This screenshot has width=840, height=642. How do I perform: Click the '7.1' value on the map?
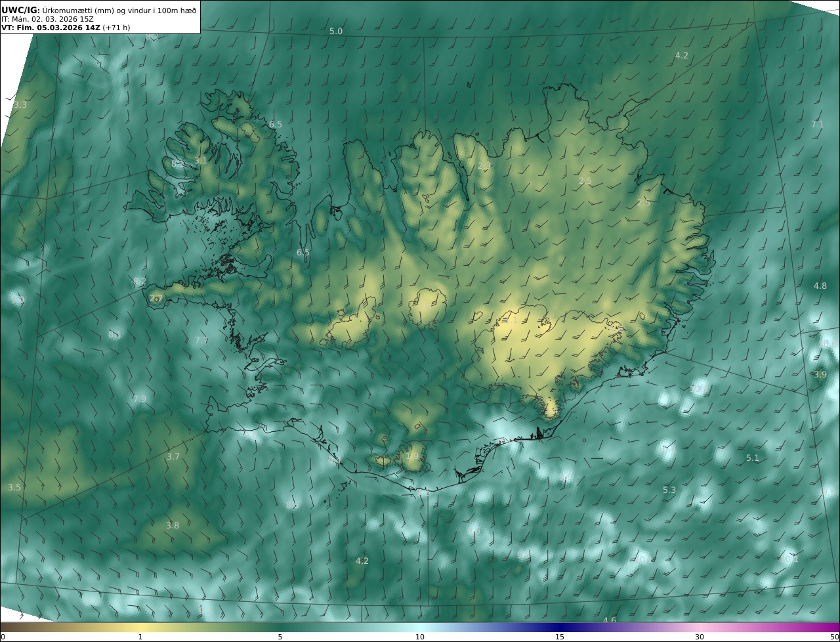click(x=817, y=125)
